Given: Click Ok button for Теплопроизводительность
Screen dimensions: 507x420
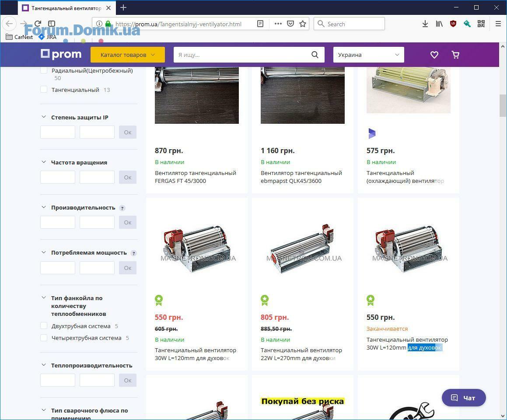Looking at the screenshot, I should point(128,380).
